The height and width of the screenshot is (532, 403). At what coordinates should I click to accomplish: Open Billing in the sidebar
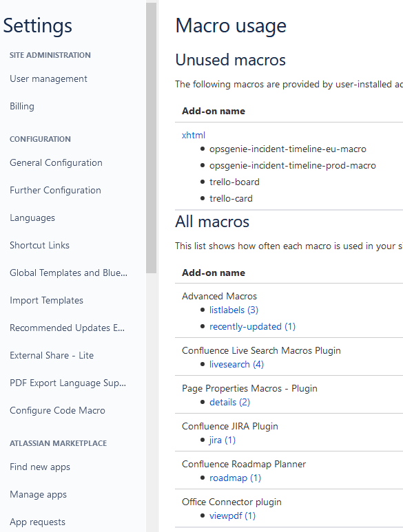pyautogui.click(x=22, y=106)
